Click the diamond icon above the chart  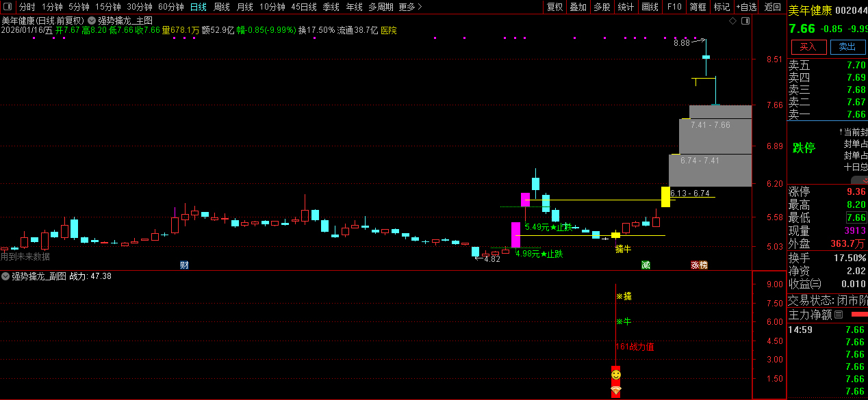[733, 21]
